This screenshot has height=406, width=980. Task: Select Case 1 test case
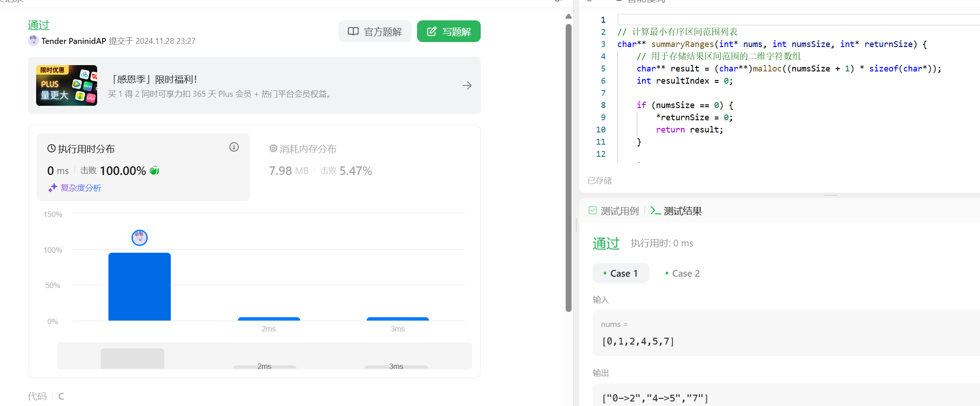point(621,273)
